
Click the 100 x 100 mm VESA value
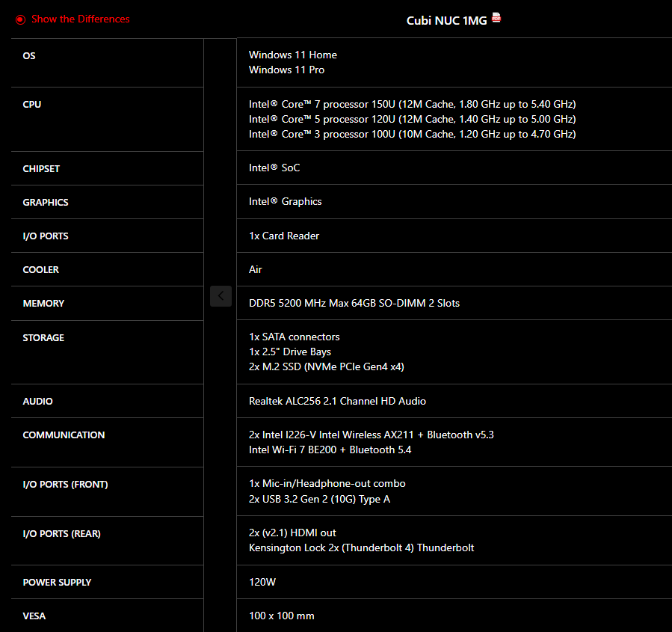tap(282, 616)
